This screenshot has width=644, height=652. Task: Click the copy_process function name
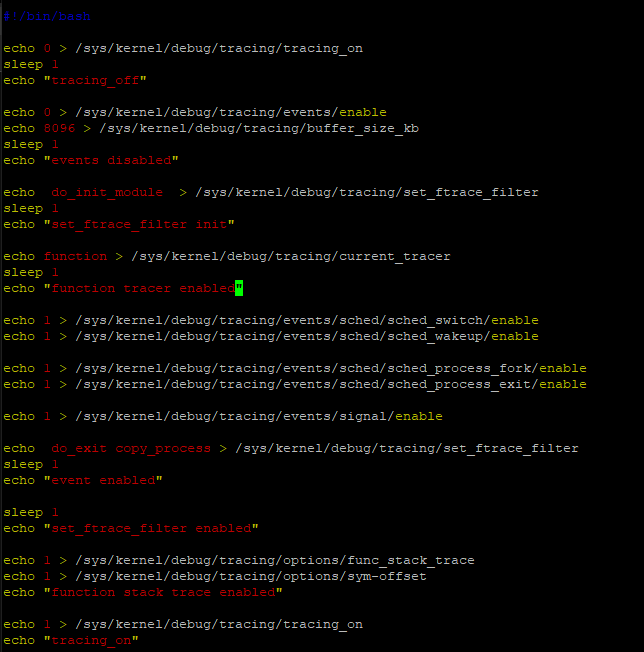pyautogui.click(x=163, y=449)
